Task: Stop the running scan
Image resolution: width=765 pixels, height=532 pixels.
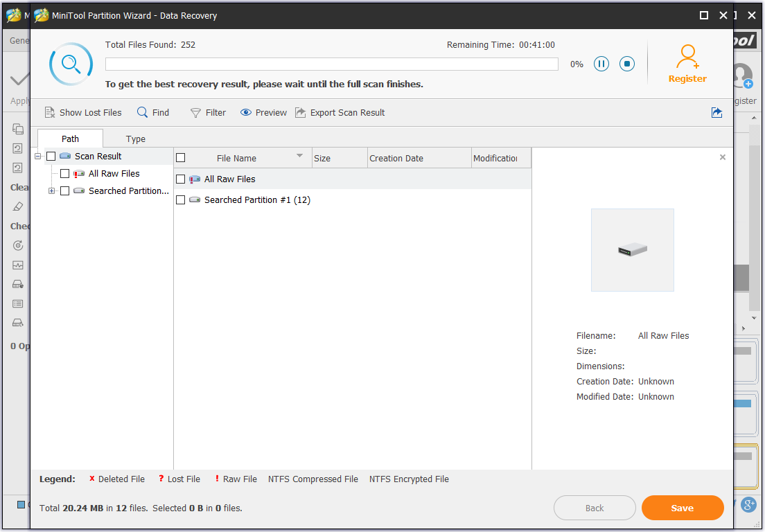Action: (627, 64)
